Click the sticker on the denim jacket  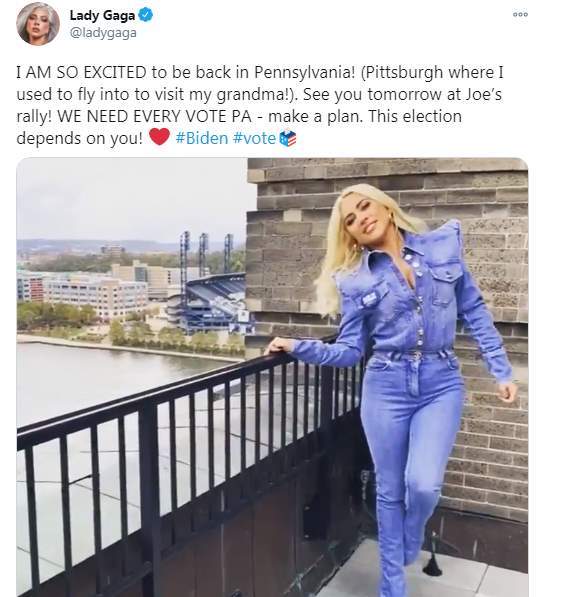(370, 300)
